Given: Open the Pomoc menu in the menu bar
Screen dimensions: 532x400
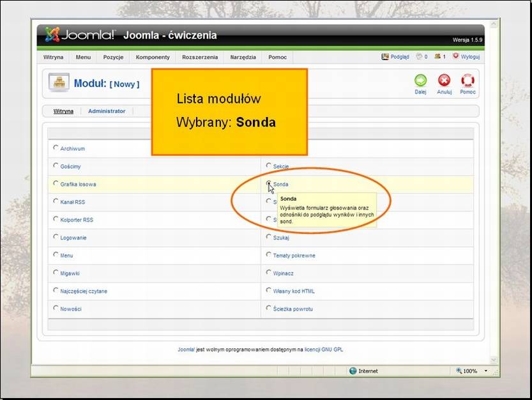Looking at the screenshot, I should [278, 57].
